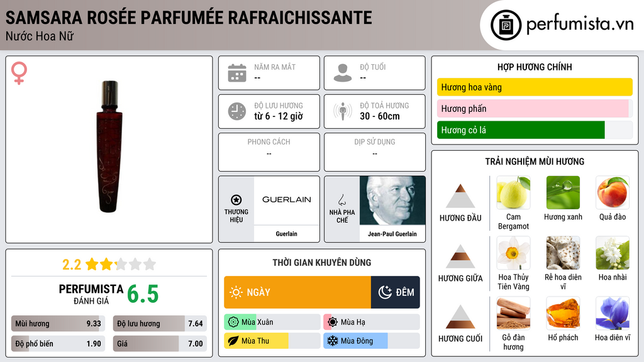This screenshot has width=644, height=362.
Task: Open the Hổ phách note image
Action: pyautogui.click(x=563, y=314)
